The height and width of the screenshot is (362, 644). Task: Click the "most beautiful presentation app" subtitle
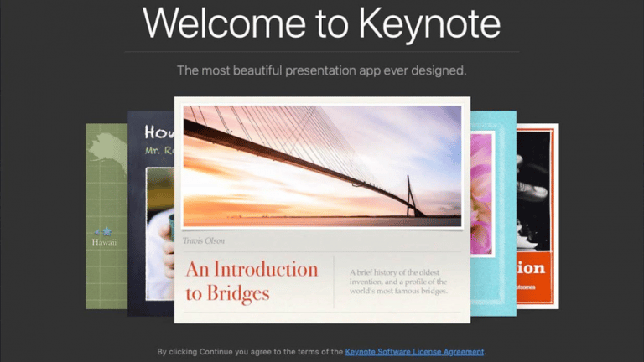322,70
